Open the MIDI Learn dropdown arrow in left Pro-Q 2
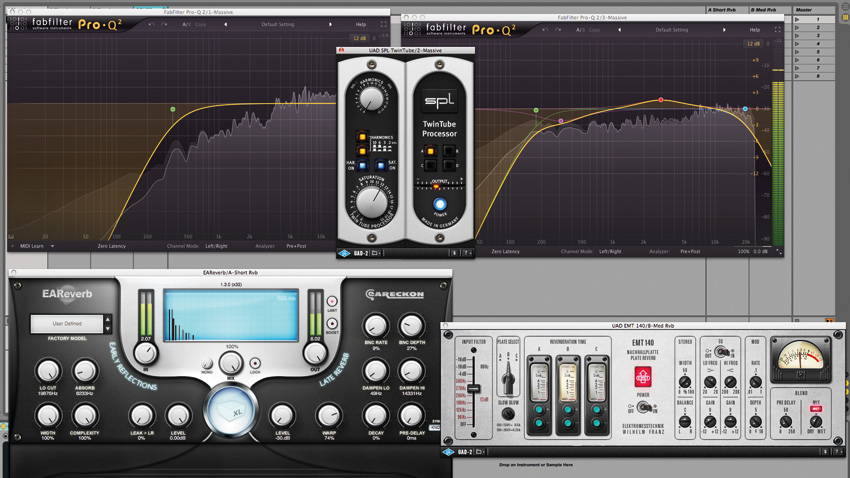The height and width of the screenshot is (478, 850). point(53,246)
